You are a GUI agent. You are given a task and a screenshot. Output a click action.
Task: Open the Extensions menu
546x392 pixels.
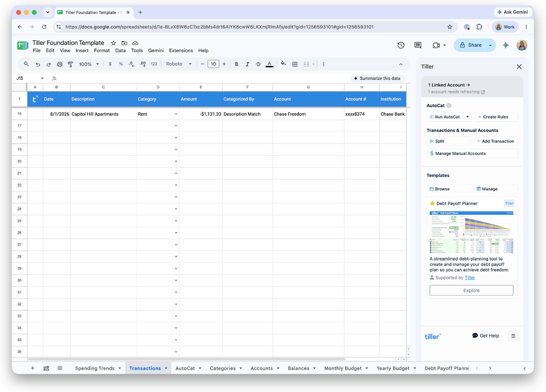[x=181, y=50]
